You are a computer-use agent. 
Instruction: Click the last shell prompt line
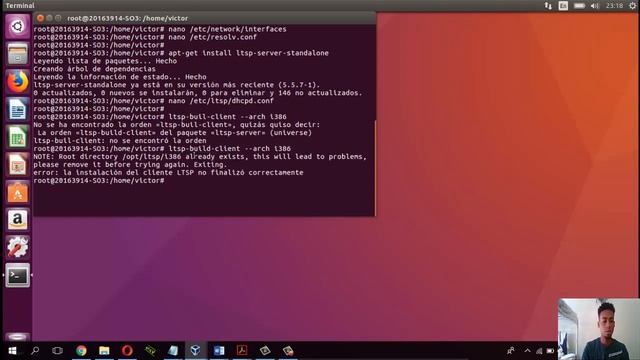click(x=99, y=180)
